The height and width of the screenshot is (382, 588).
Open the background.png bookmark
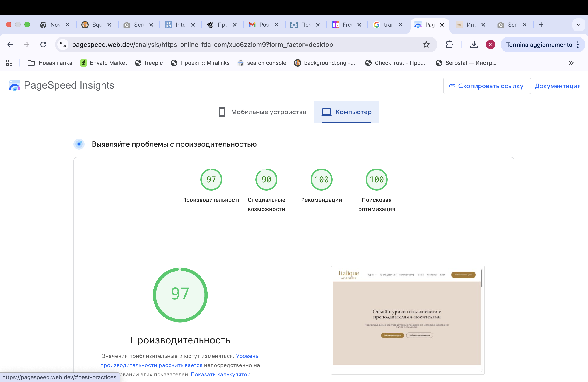click(x=325, y=63)
